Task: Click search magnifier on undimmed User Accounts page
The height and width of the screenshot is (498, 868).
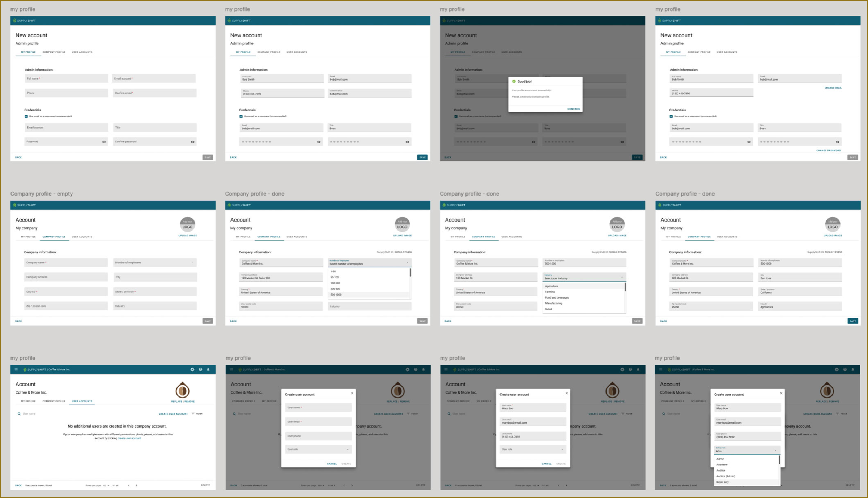Action: tap(19, 413)
